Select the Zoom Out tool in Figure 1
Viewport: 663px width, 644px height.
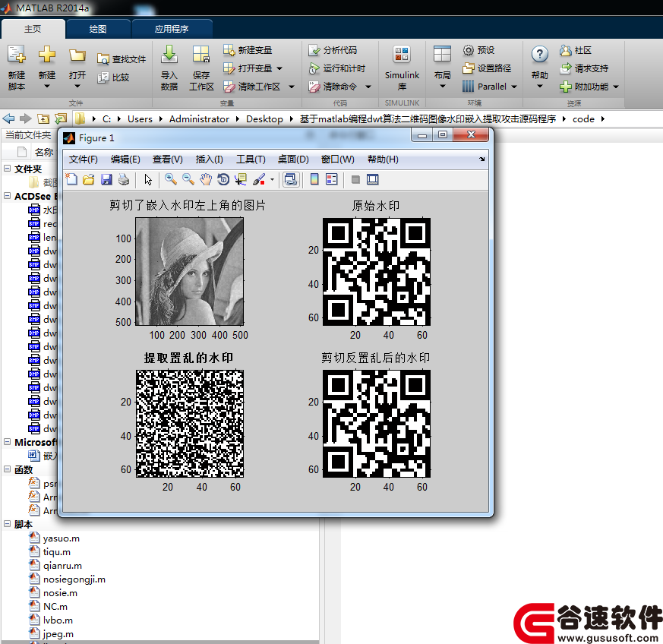(188, 179)
